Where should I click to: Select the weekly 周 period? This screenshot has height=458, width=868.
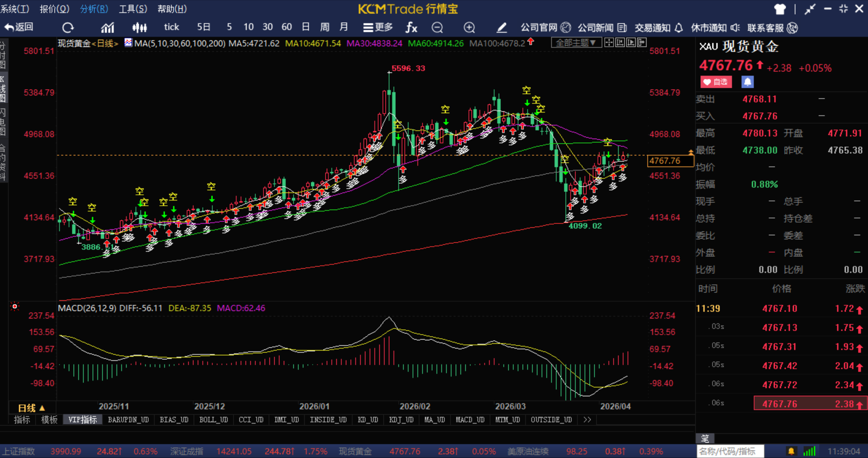[325, 27]
